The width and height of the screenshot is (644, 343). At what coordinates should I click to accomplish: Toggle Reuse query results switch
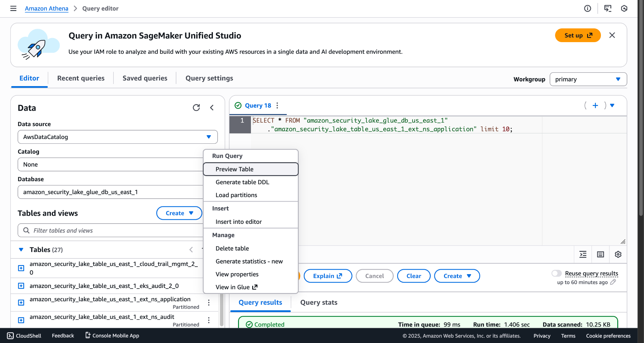557,273
